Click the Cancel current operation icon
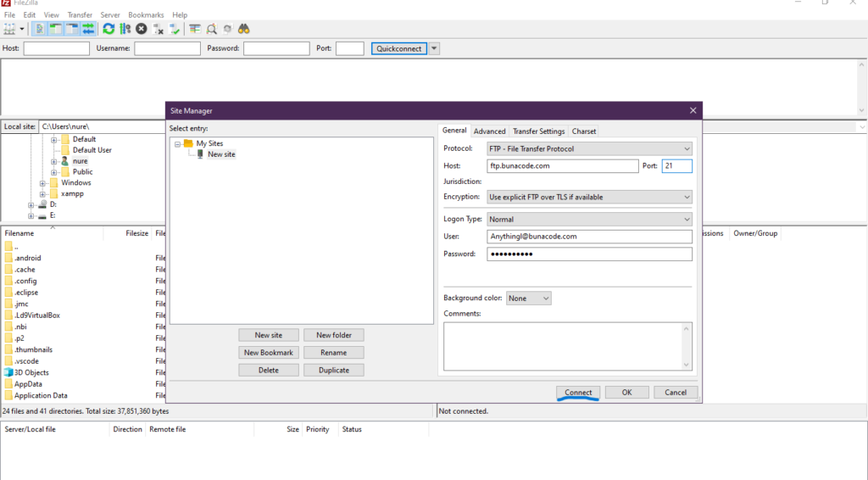This screenshot has height=480, width=868. coord(142,29)
